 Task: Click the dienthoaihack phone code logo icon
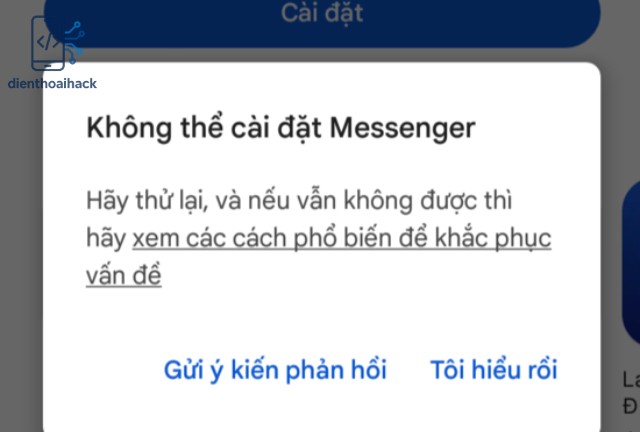[x=57, y=43]
